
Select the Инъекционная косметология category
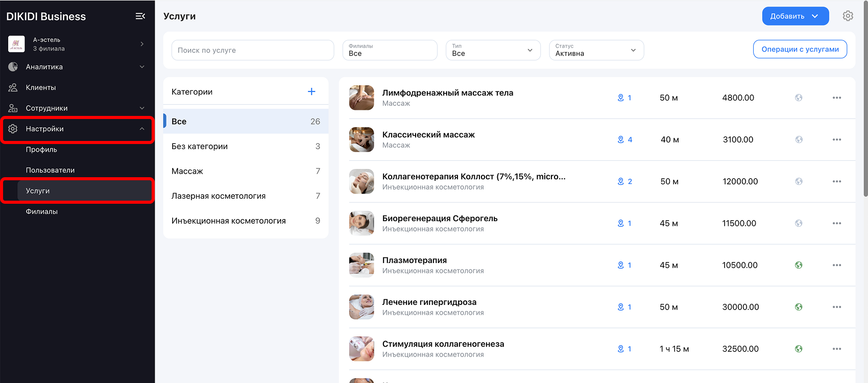pos(246,221)
